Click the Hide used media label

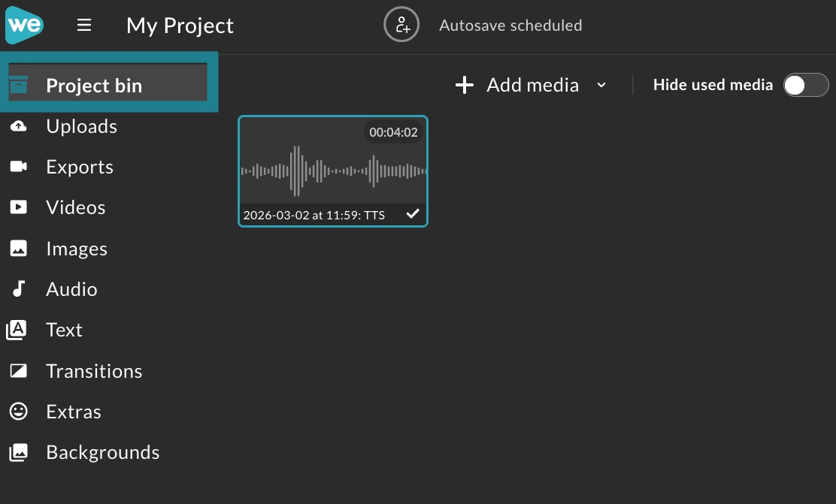(713, 85)
